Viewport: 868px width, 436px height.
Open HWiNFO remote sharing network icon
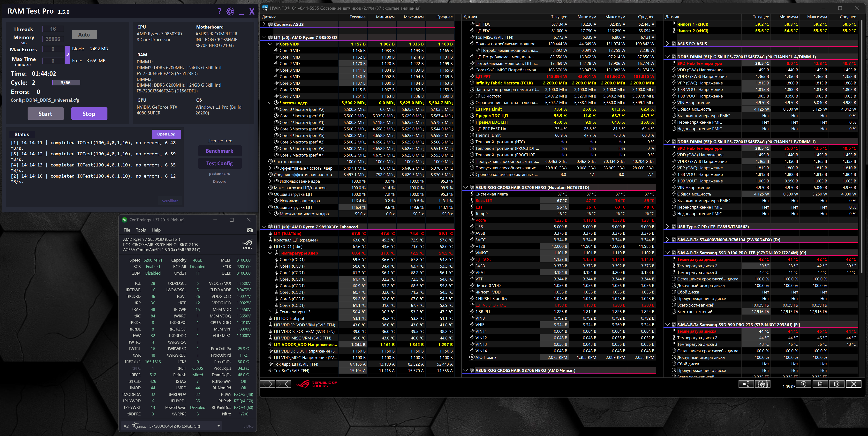pos(746,384)
